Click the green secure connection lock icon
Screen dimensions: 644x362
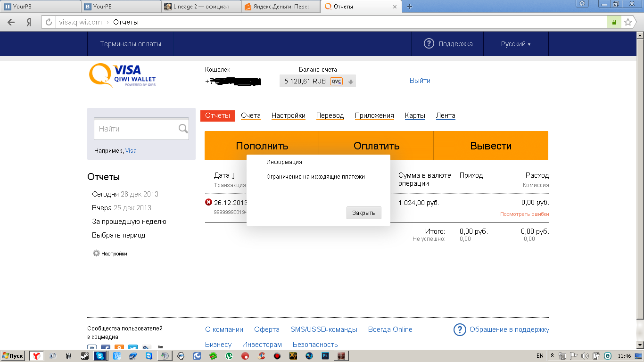pyautogui.click(x=614, y=22)
